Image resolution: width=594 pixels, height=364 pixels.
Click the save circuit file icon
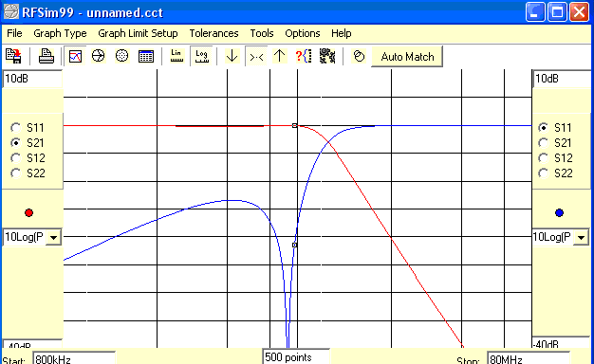(13, 56)
